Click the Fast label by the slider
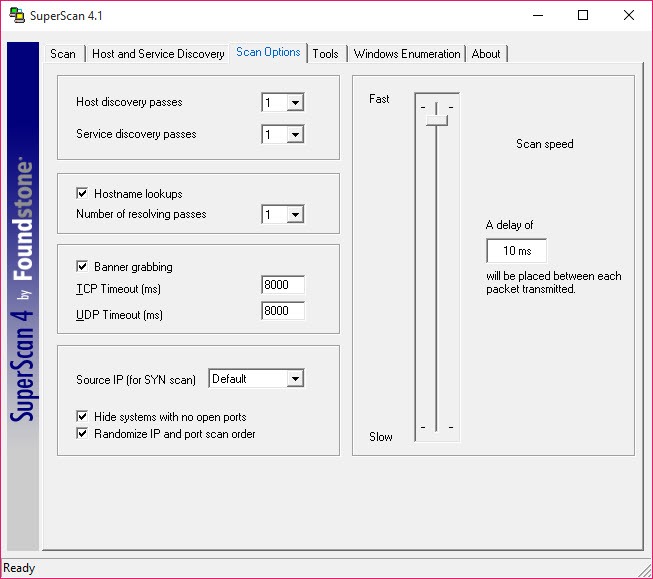This screenshot has width=653, height=579. click(x=379, y=99)
